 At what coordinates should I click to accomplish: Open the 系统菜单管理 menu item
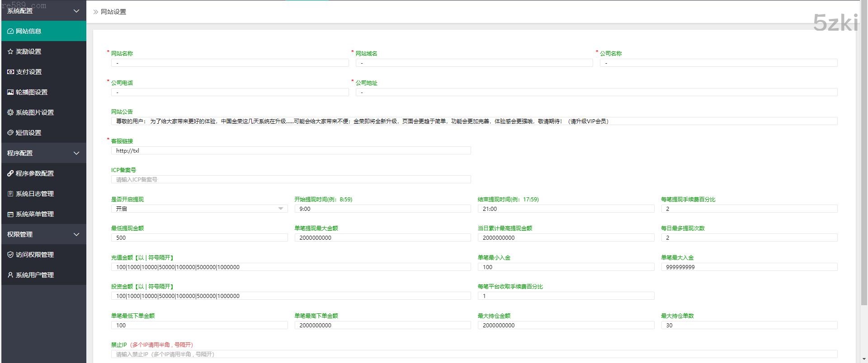34,214
